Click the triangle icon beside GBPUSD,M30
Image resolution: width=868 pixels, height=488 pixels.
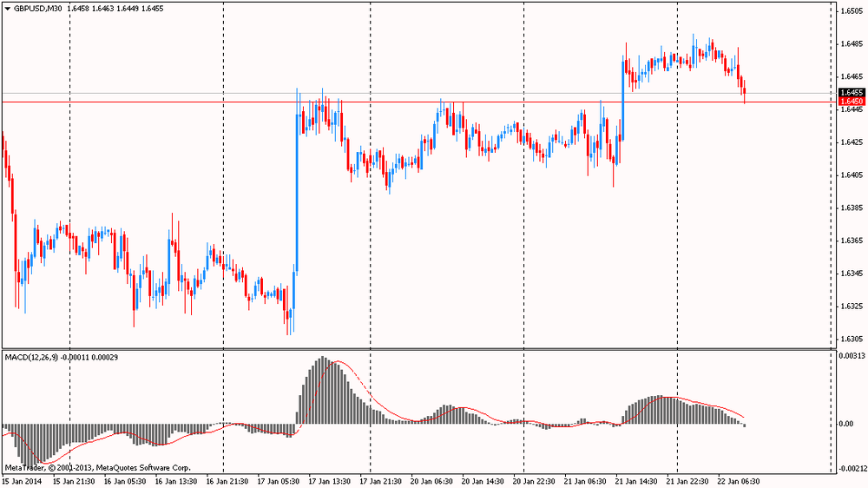pos(8,8)
